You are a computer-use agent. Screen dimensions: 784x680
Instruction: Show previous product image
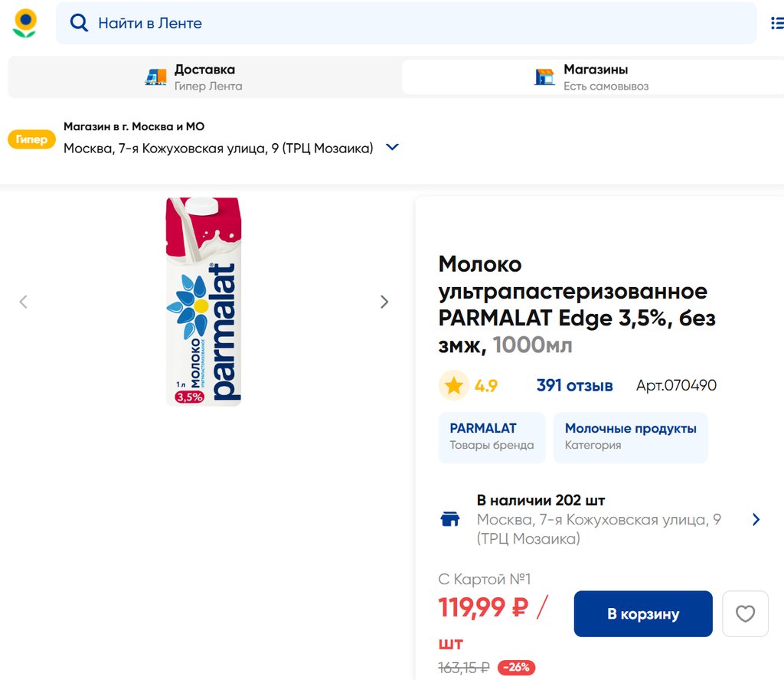tap(23, 302)
